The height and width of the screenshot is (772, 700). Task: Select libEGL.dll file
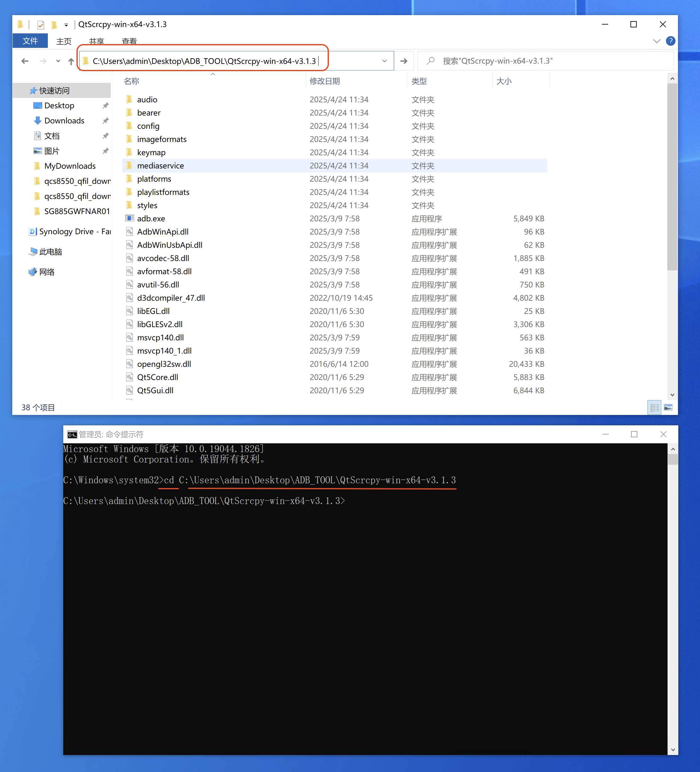click(x=153, y=311)
